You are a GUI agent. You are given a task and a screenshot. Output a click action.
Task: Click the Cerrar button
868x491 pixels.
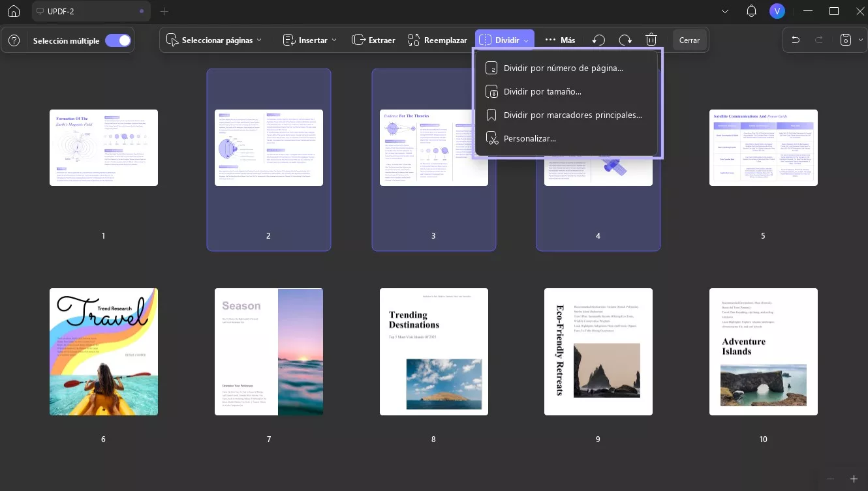tap(689, 40)
